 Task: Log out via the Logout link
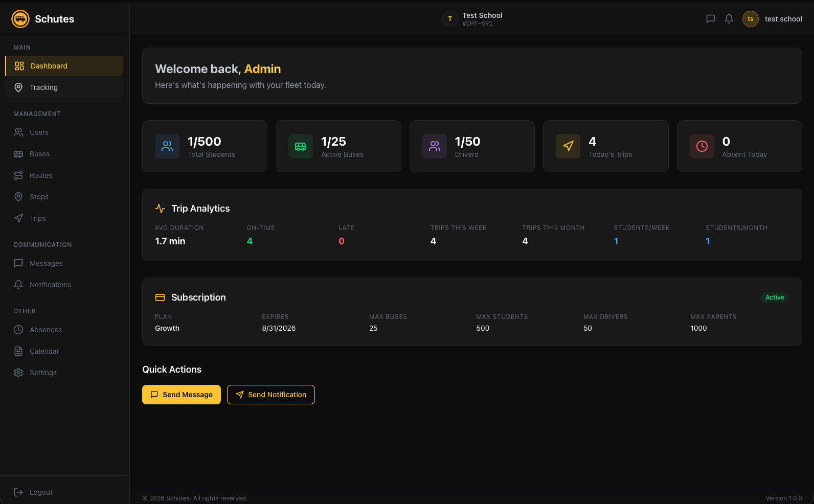point(64,492)
